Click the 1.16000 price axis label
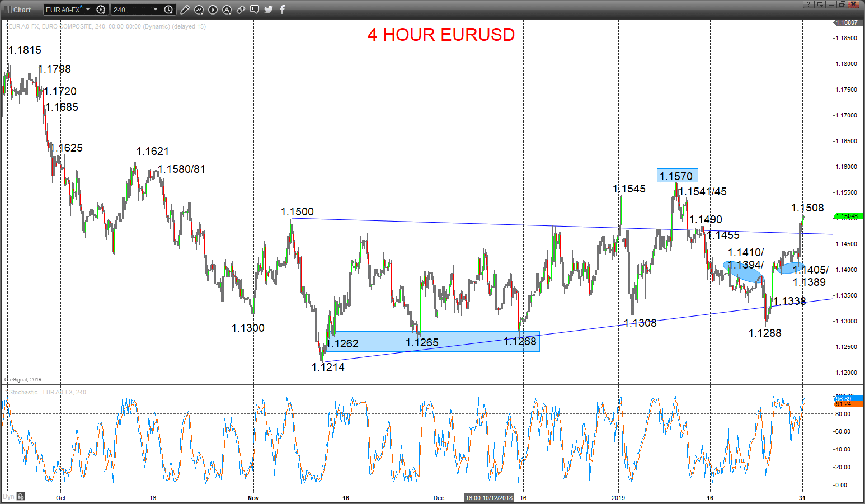 [846, 167]
